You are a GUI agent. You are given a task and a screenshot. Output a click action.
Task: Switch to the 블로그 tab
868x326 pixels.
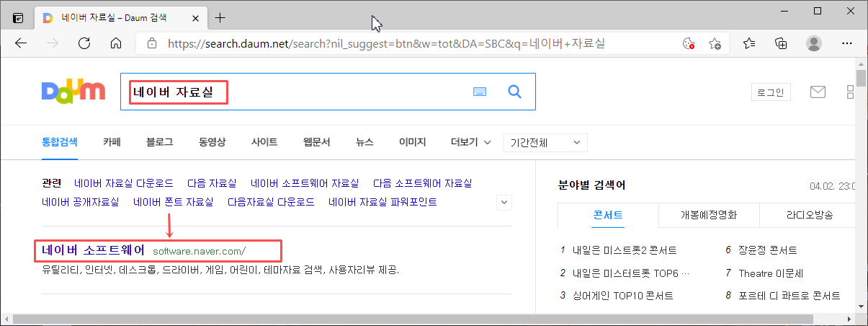(159, 142)
